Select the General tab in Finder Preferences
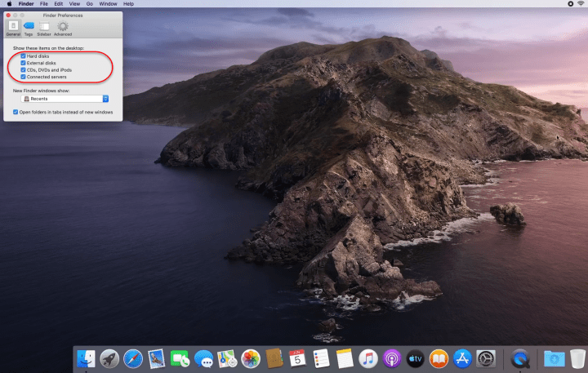 pos(13,29)
